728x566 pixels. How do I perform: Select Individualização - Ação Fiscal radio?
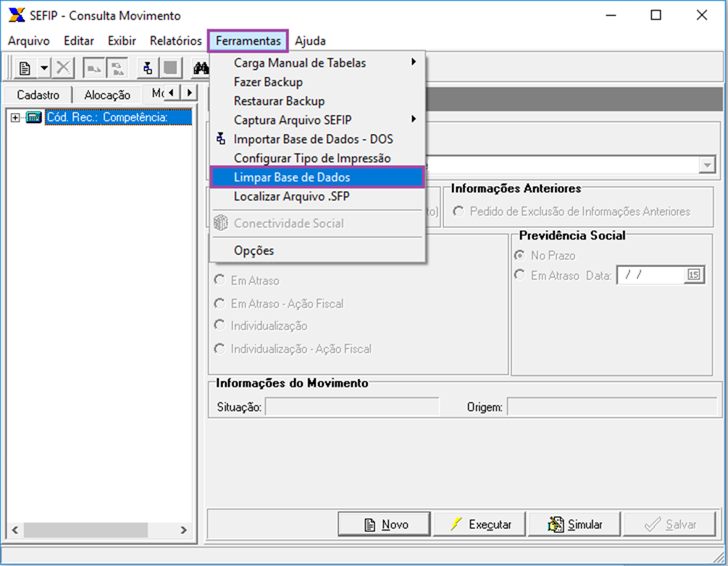click(219, 348)
